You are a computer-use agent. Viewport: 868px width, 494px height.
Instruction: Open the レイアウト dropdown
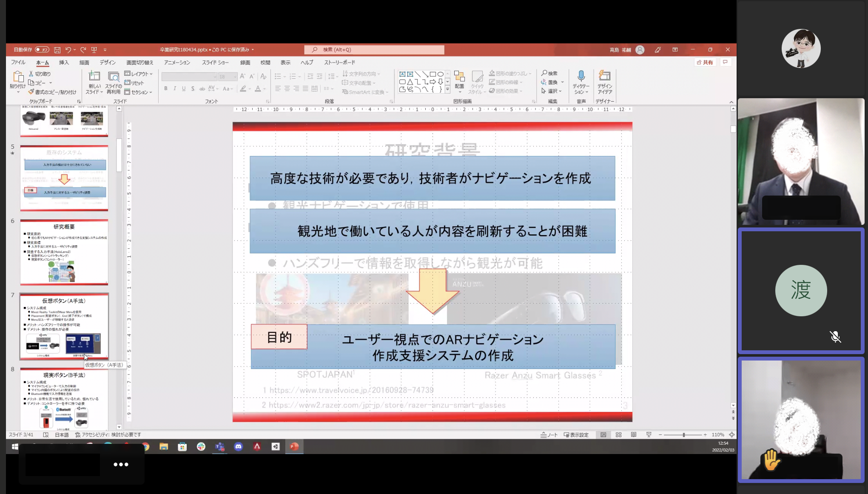pos(138,74)
